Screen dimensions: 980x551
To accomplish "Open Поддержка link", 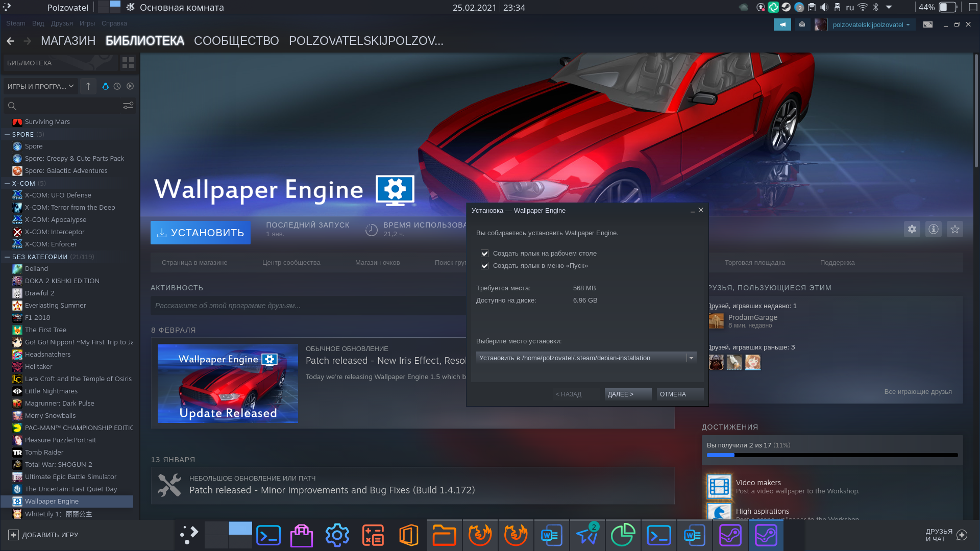I will pos(837,263).
